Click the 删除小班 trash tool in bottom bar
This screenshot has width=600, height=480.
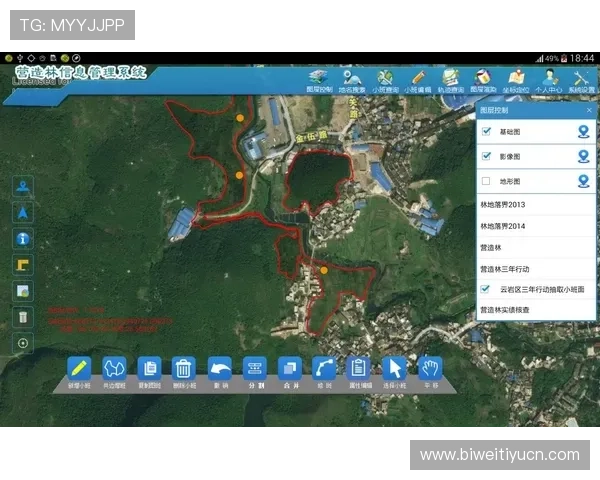[182, 369]
